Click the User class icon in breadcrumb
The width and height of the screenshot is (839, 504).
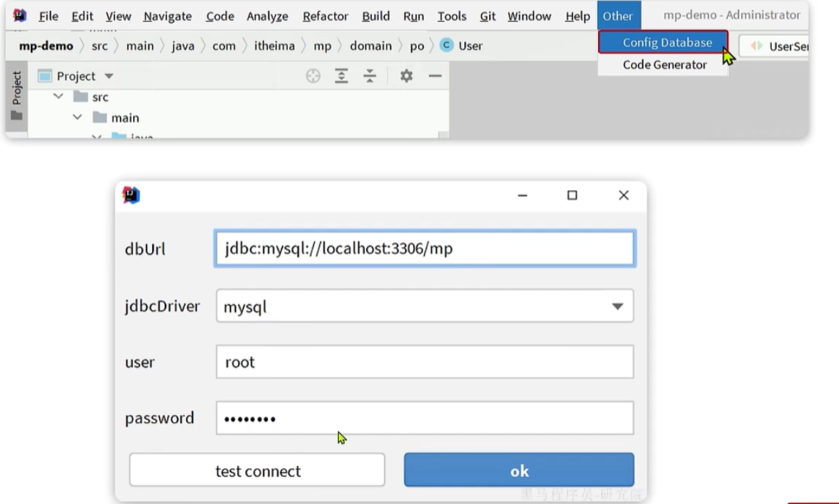pyautogui.click(x=447, y=45)
